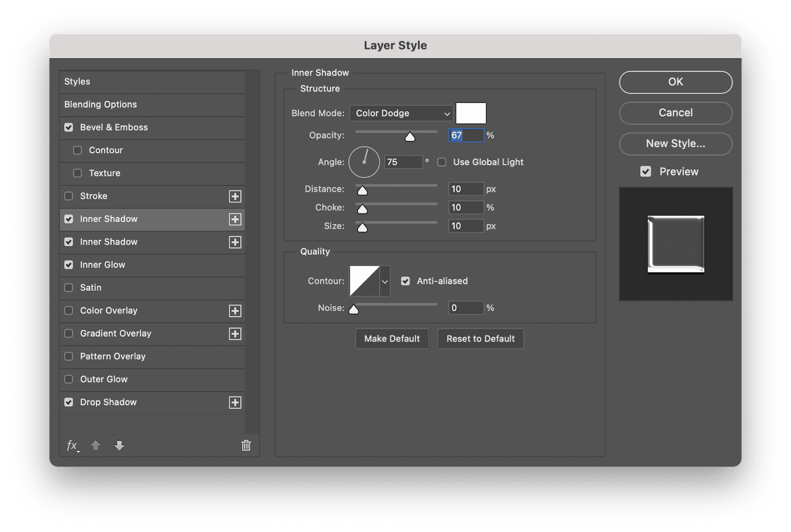Disable the Anti-aliased checkbox
Viewport: 791px width, 532px height.
pos(405,281)
